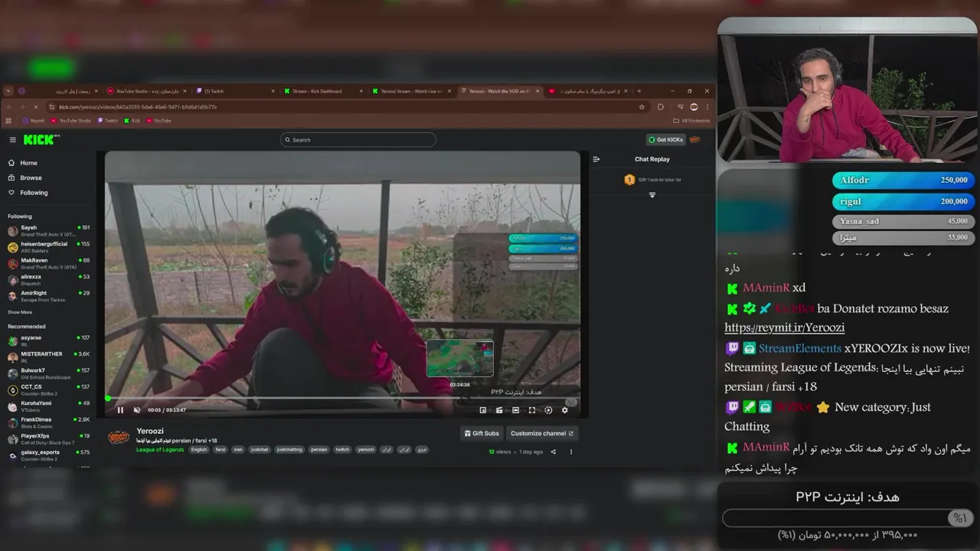
Task: Open the profile avatar next to Get KICKs
Action: [695, 140]
